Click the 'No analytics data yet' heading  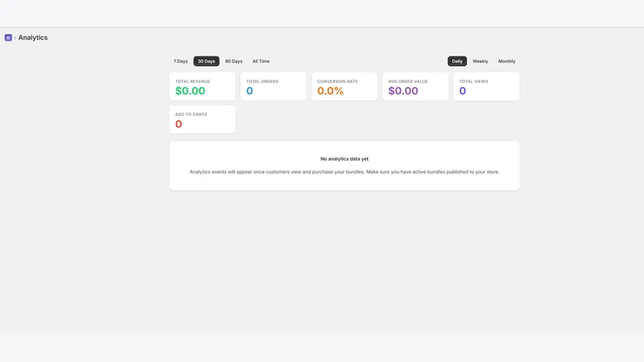[345, 158]
